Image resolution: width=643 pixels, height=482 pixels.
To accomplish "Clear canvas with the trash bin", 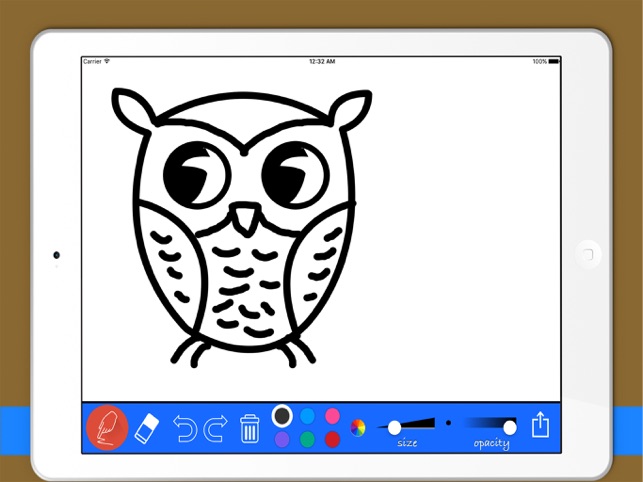I will point(249,428).
